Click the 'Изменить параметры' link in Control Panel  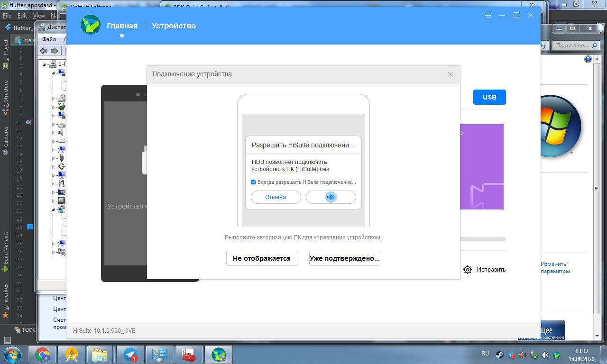click(555, 268)
